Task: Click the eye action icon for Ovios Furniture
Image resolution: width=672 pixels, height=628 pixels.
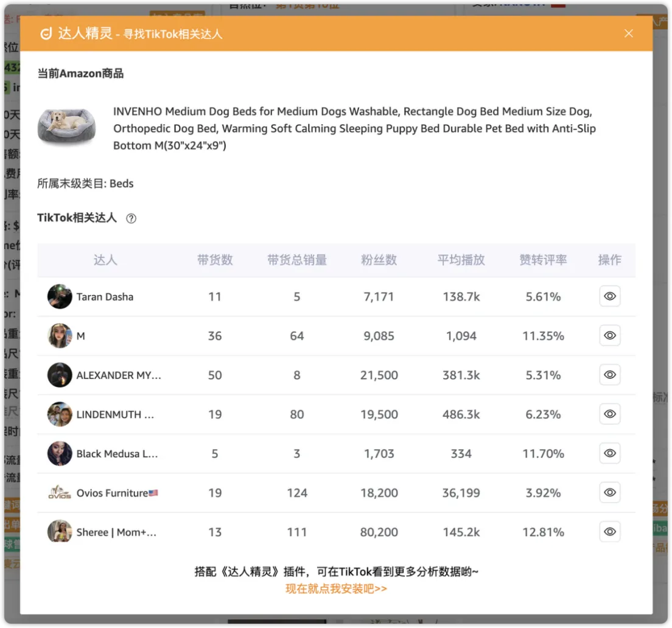Action: coord(609,492)
